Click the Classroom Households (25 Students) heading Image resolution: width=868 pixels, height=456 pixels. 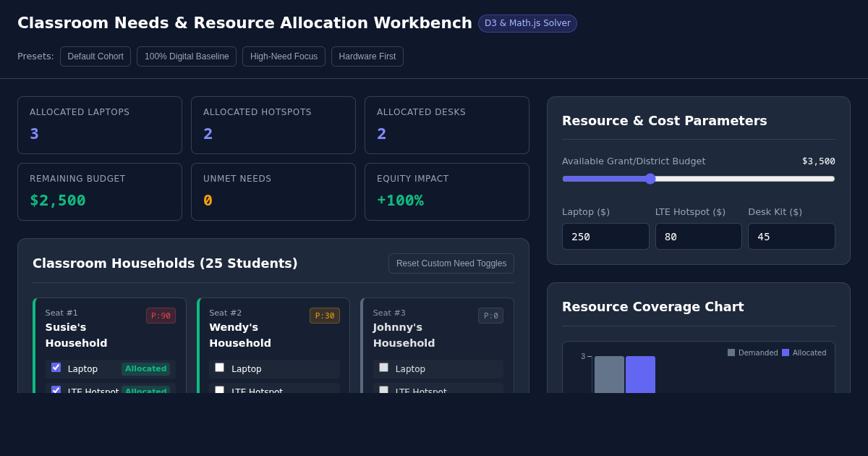pos(165,263)
